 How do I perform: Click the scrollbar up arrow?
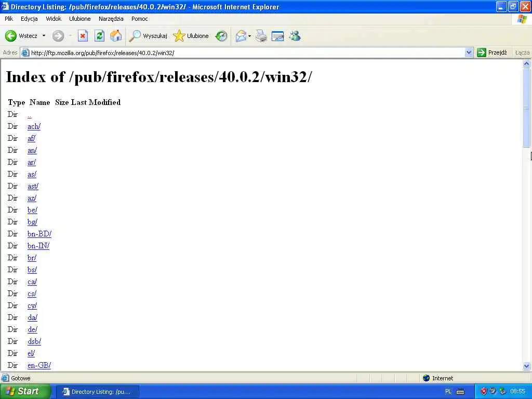(x=526, y=63)
